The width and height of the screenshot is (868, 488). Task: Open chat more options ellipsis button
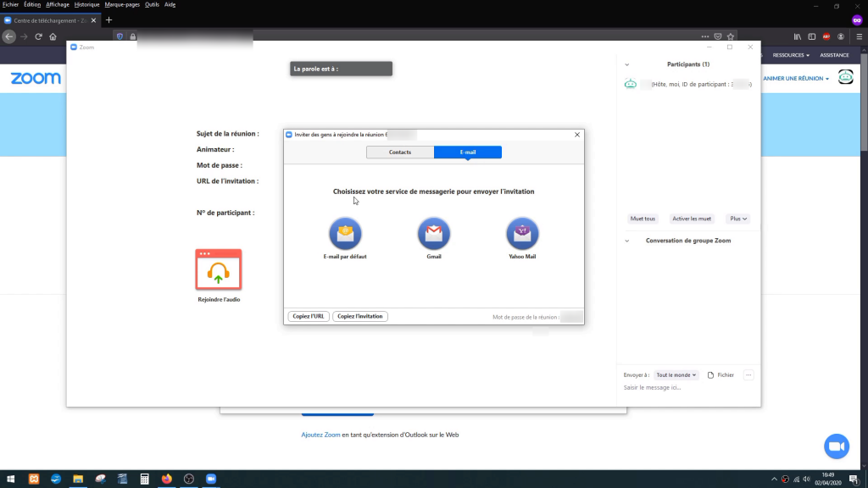pos(748,375)
